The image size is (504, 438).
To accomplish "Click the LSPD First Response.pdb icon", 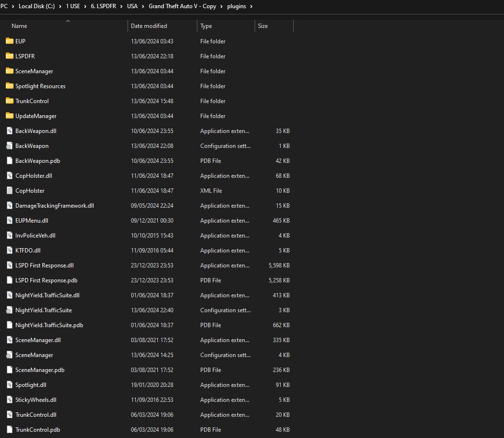I will (10, 280).
